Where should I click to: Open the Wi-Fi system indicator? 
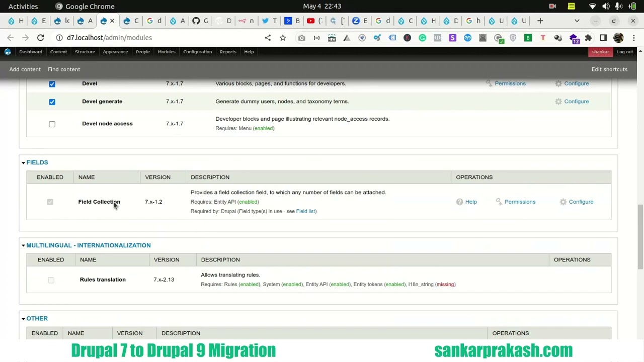592,6
